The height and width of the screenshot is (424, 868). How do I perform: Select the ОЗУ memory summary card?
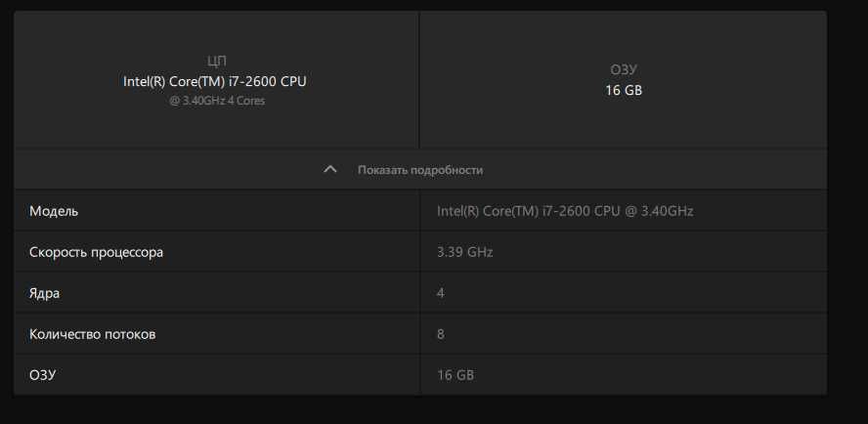point(624,80)
